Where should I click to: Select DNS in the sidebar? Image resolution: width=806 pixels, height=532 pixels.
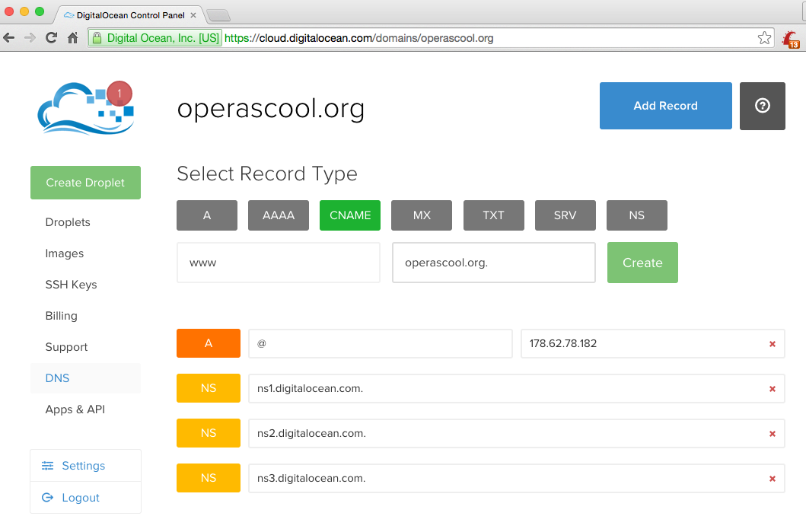point(85,378)
